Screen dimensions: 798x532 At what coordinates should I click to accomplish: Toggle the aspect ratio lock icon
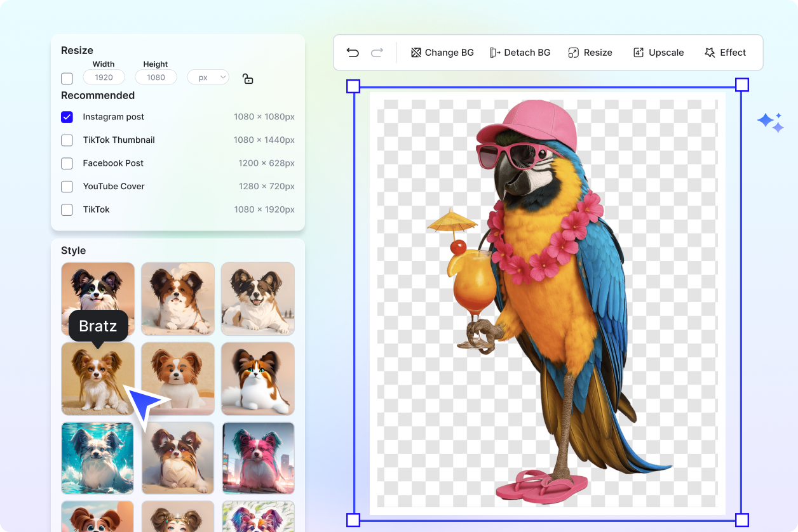point(248,79)
